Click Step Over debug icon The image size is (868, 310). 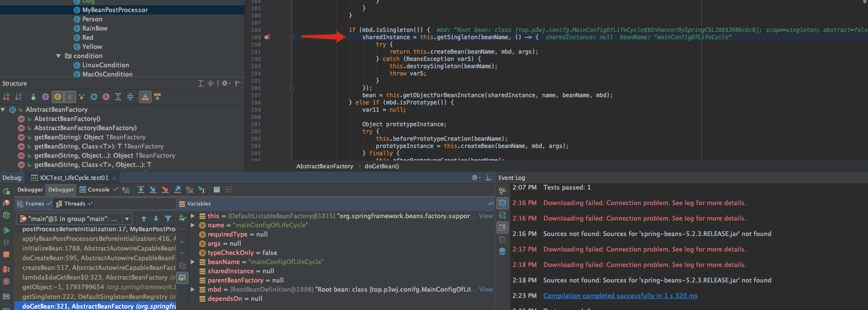coord(140,190)
